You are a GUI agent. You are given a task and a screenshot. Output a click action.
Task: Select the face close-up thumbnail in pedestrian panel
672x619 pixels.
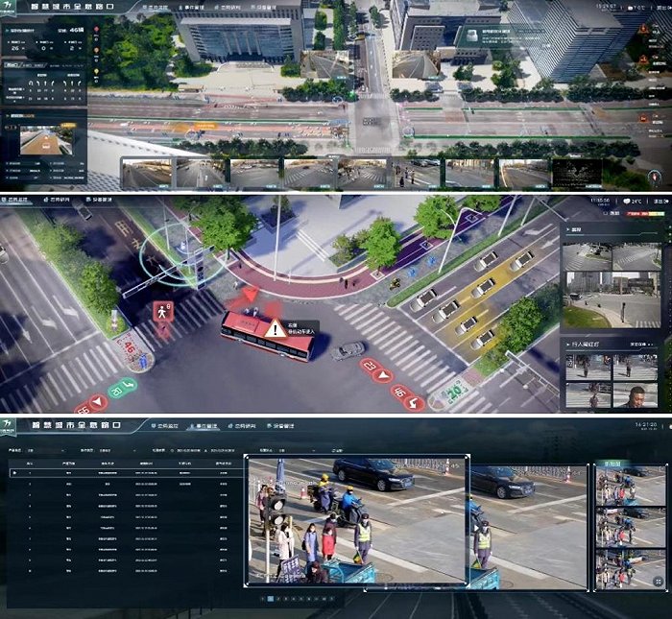click(x=636, y=394)
